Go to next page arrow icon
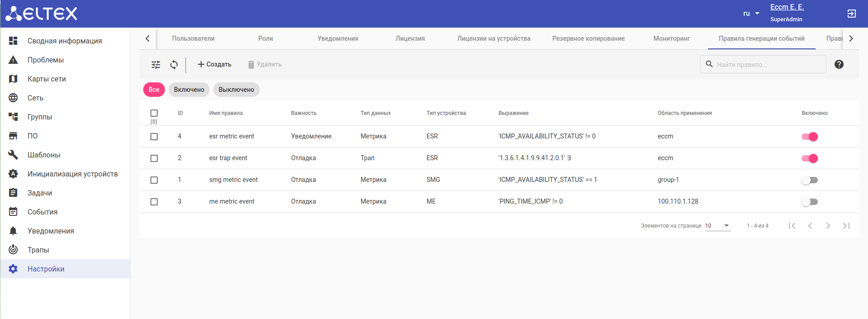868x319 pixels. click(828, 226)
